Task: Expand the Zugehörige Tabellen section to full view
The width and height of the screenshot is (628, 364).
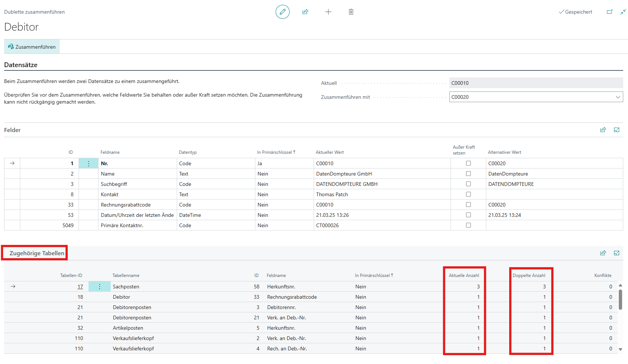Action: (616, 253)
